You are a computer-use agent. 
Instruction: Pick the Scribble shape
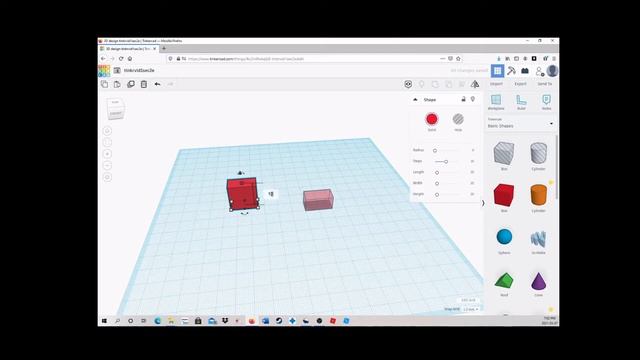tap(538, 239)
